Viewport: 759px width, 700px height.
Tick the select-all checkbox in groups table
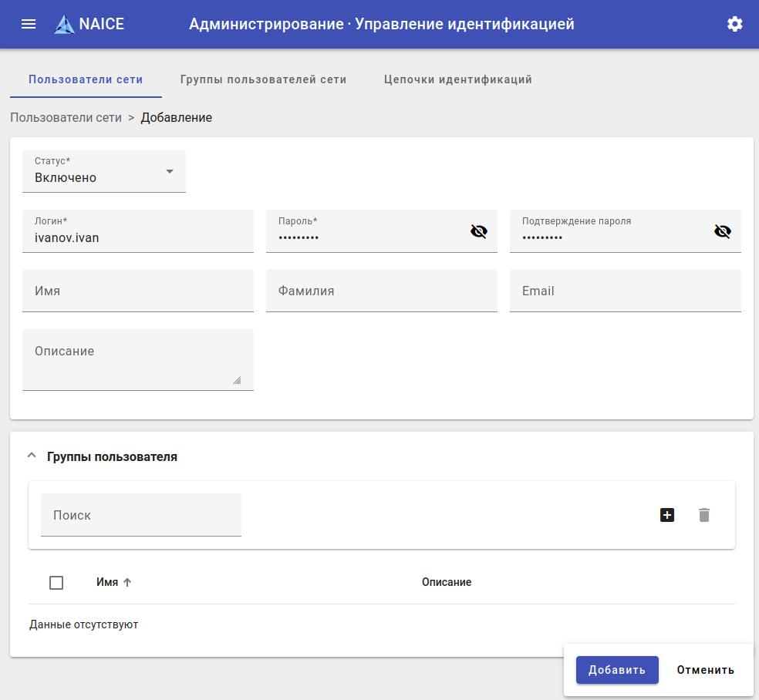56,583
